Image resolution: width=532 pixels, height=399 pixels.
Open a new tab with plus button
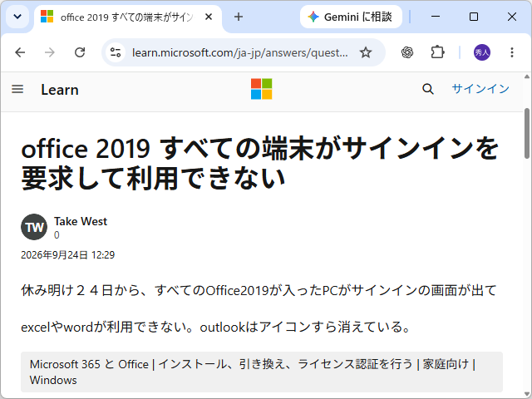(x=239, y=17)
